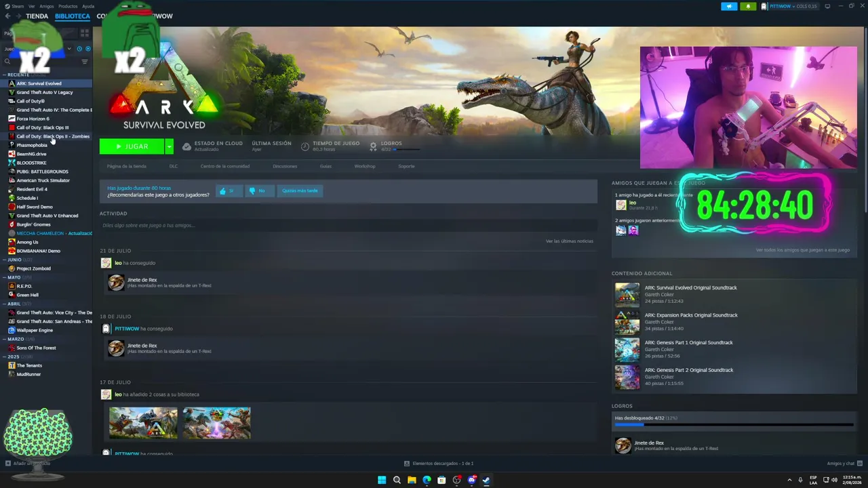Switch to the TIENDA tab

[x=37, y=16]
